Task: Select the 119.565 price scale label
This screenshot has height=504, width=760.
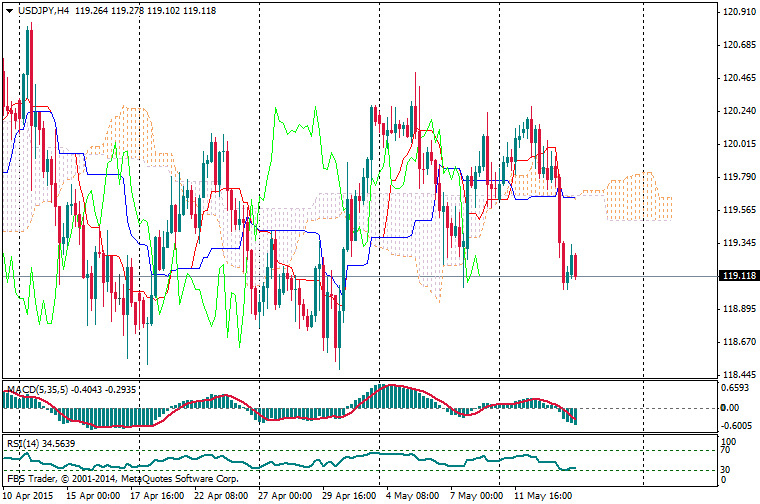Action: coord(739,209)
